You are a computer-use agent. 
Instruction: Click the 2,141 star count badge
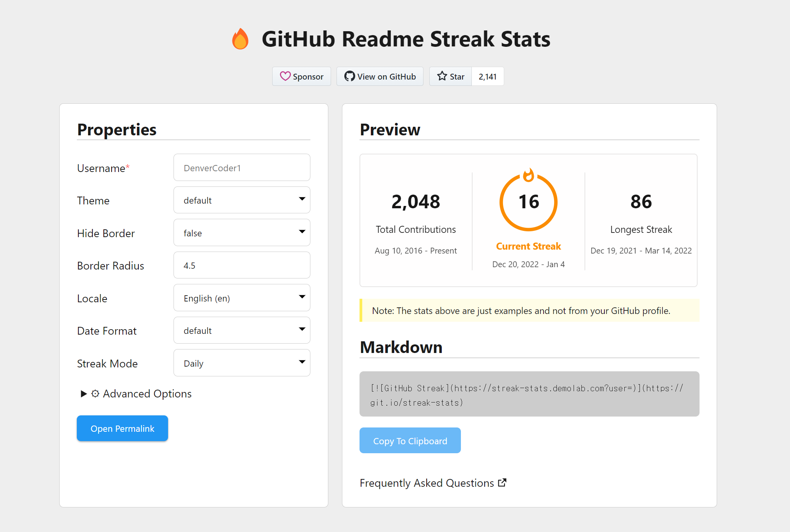[487, 76]
